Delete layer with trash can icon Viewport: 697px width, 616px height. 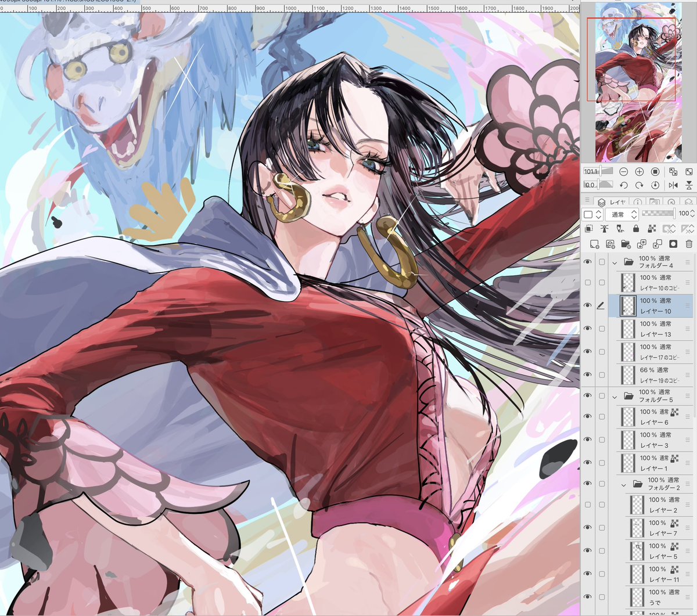689,244
